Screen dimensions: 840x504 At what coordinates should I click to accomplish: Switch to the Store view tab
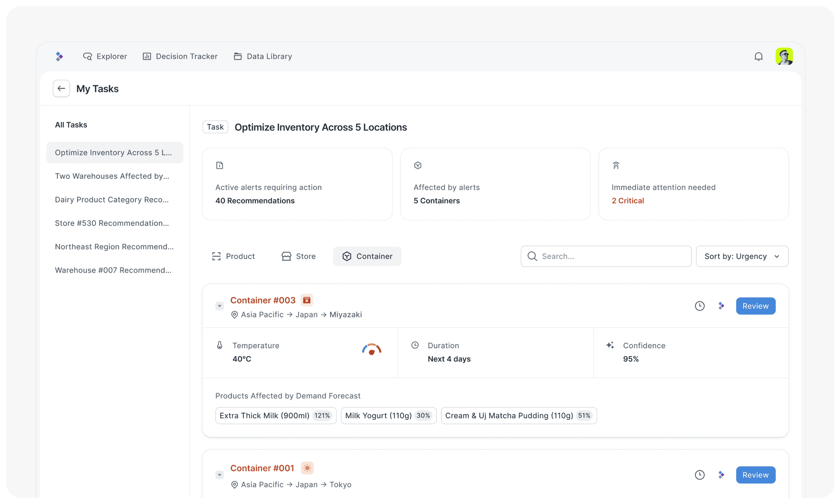point(299,256)
